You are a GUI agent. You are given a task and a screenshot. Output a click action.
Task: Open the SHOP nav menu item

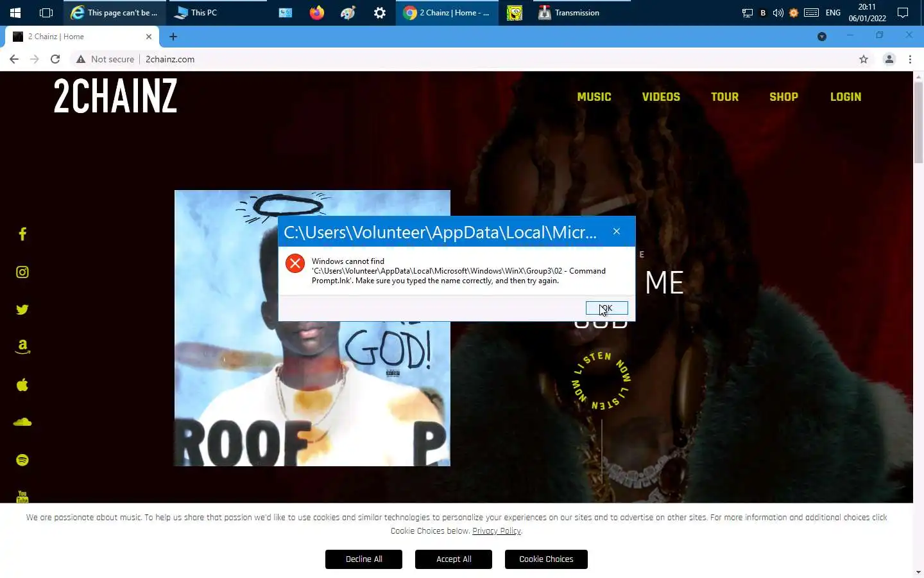(x=783, y=97)
